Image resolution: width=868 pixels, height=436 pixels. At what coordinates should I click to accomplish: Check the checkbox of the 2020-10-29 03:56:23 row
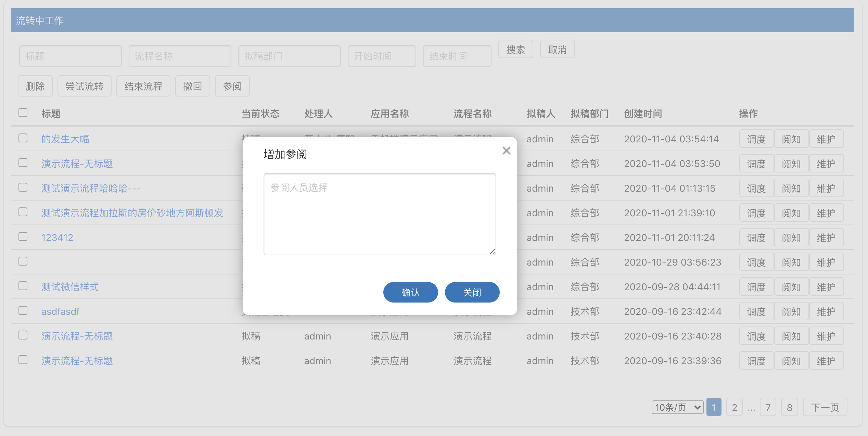click(x=23, y=261)
